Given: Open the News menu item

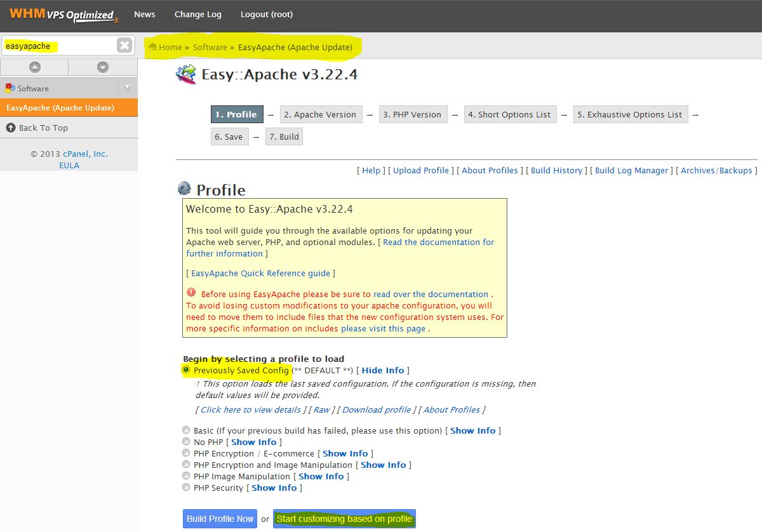Looking at the screenshot, I should coord(145,14).
